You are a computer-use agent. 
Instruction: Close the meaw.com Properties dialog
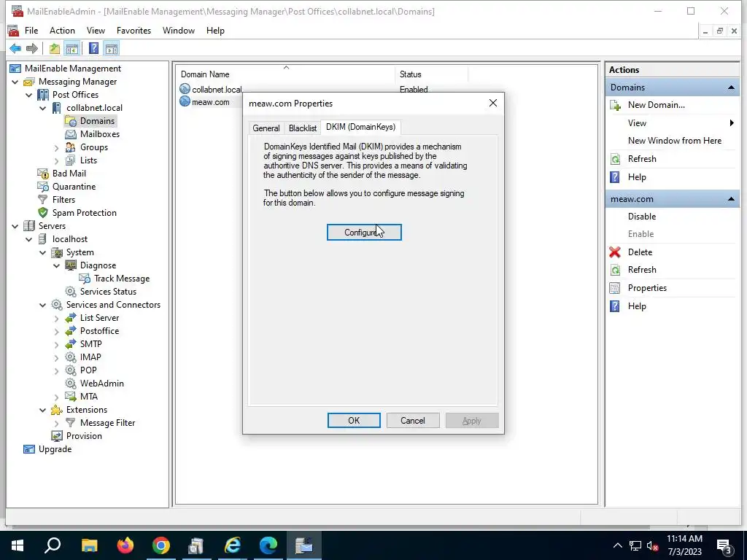click(x=493, y=103)
